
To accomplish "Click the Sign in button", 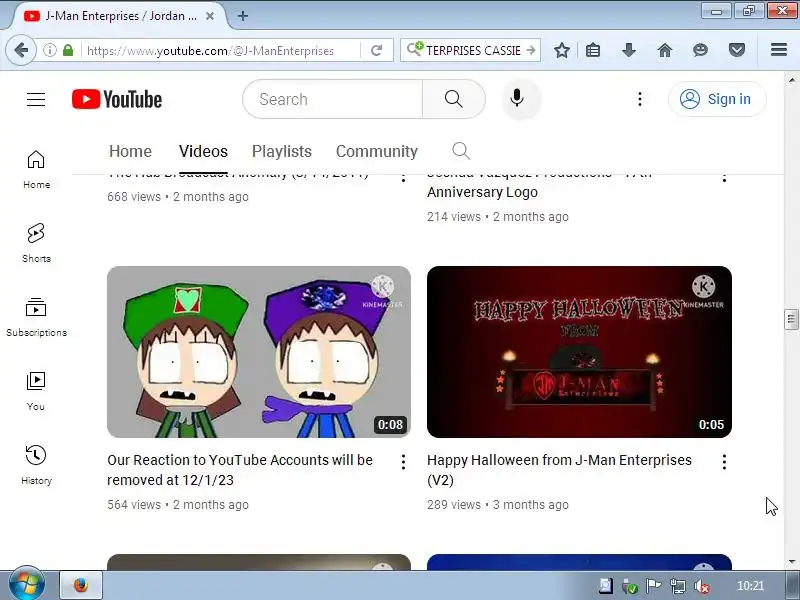I will click(x=717, y=99).
